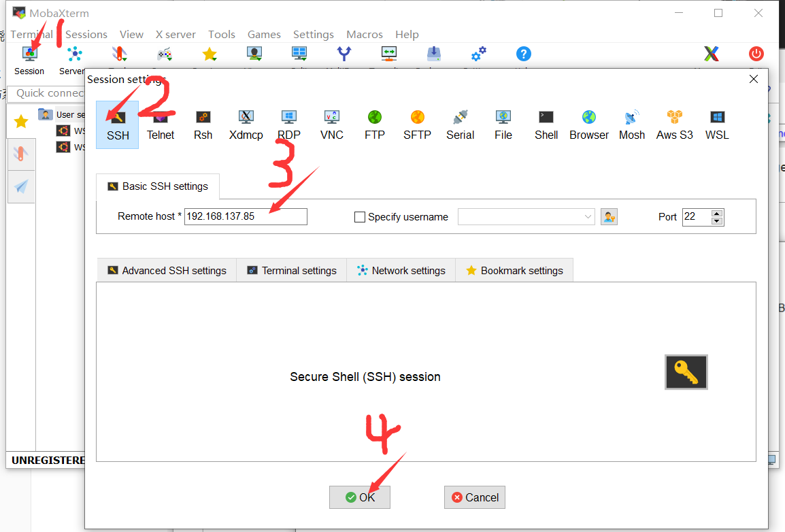Select the FTP session type
The height and width of the screenshot is (532, 785).
click(x=375, y=124)
